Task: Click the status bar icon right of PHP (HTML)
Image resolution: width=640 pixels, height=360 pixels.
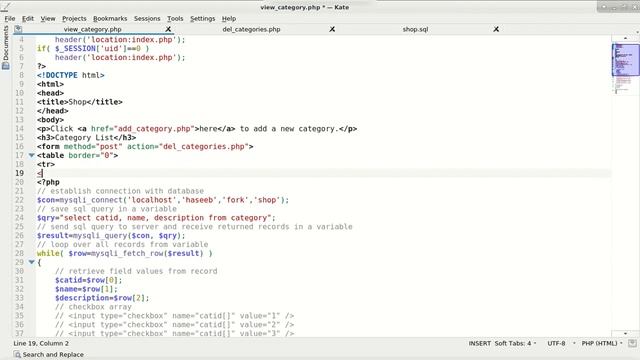Action: coord(632,343)
